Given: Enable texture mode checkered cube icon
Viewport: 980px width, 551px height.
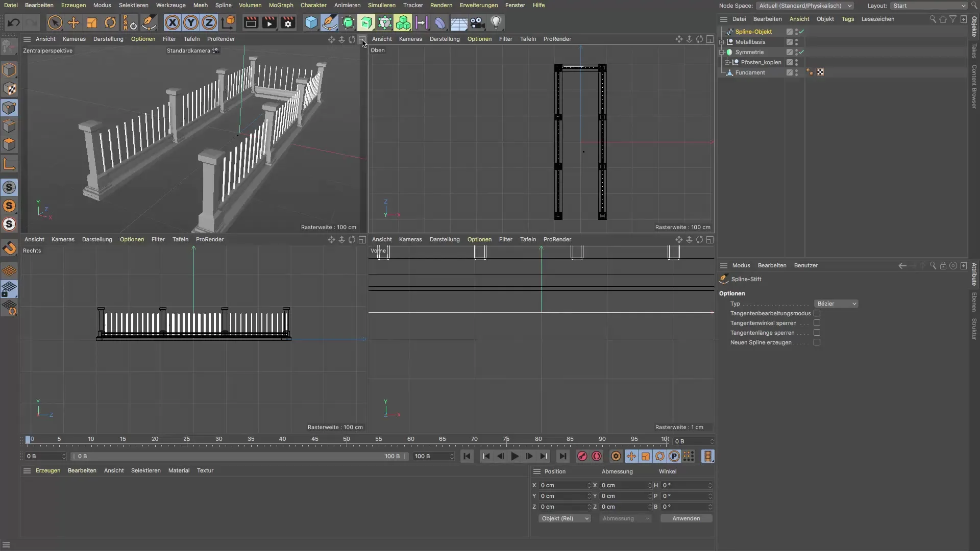Looking at the screenshot, I should click(x=9, y=89).
